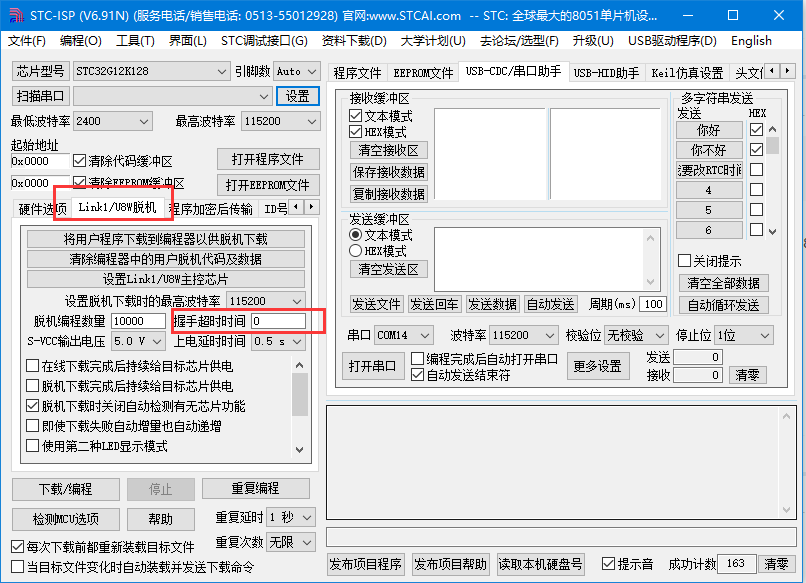Click 检测MCU选项 button

tap(66, 519)
